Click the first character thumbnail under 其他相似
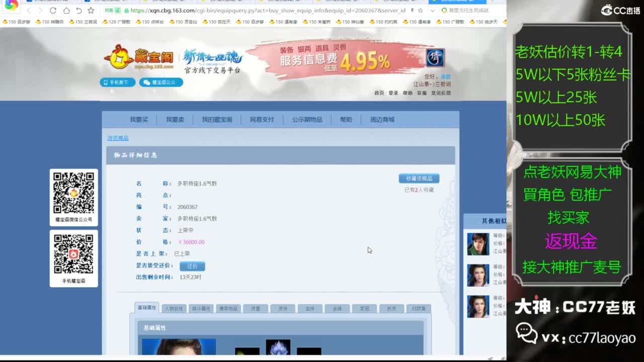The height and width of the screenshot is (362, 644). (x=477, y=243)
